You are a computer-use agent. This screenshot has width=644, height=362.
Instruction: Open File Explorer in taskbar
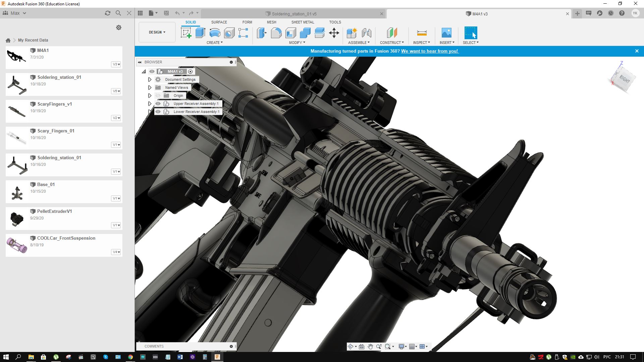pos(31,357)
